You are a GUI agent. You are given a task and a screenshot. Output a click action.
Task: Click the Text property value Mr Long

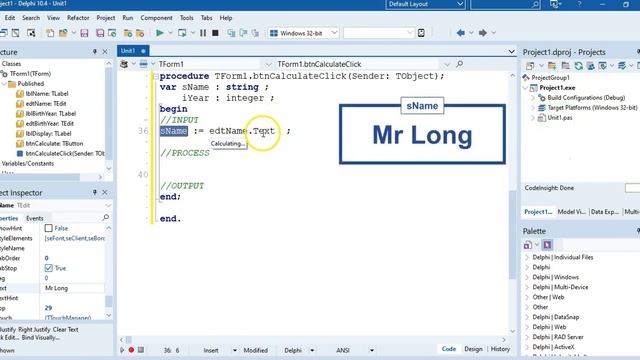73,288
